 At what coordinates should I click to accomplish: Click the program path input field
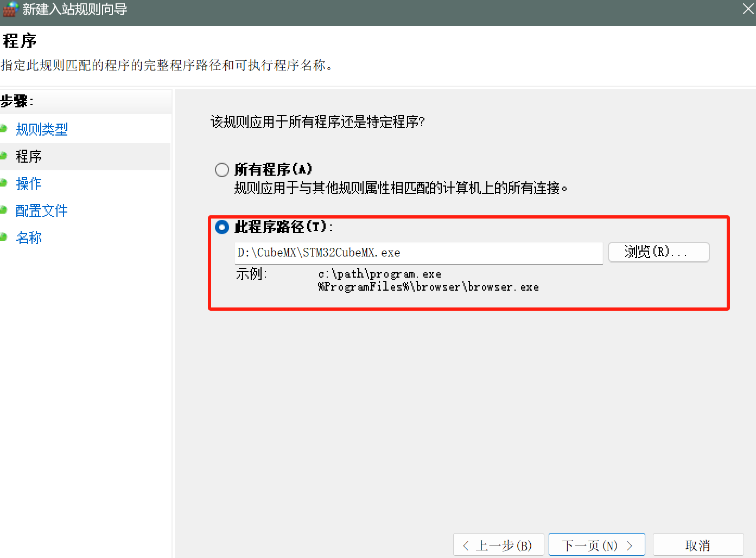click(x=418, y=253)
